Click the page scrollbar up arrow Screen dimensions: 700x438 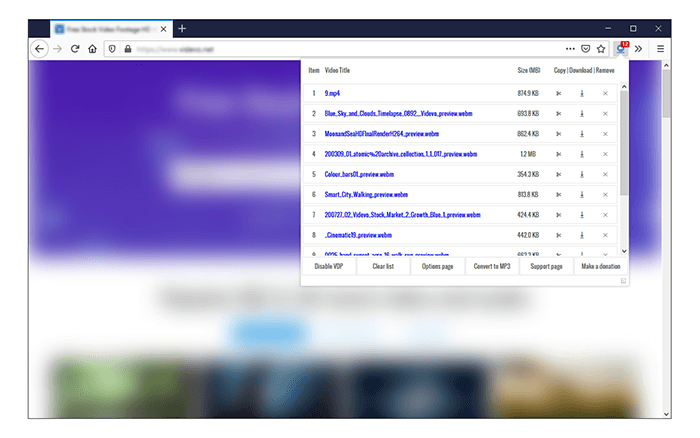point(666,65)
